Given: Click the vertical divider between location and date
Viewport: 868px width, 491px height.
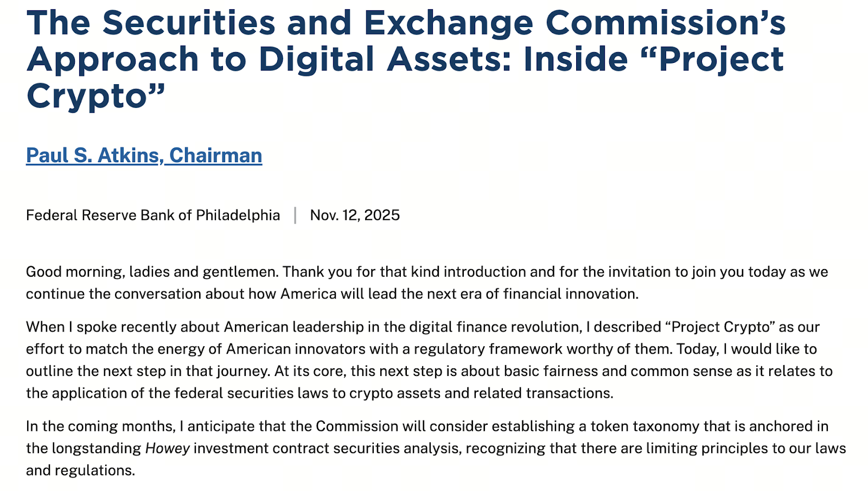Looking at the screenshot, I should click(x=295, y=215).
